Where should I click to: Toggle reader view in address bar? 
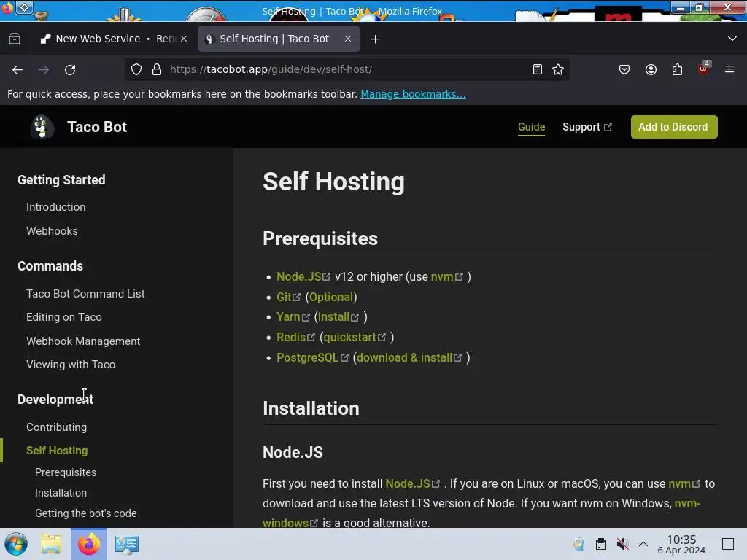(538, 69)
